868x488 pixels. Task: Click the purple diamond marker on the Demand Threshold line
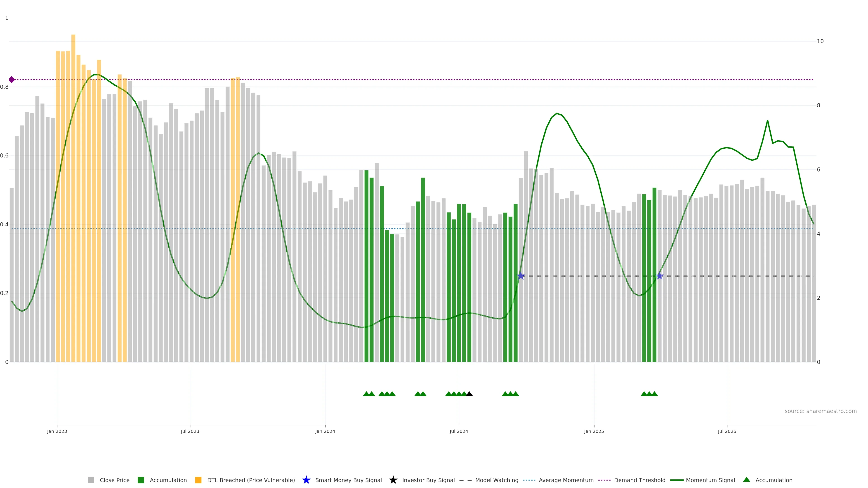[12, 80]
